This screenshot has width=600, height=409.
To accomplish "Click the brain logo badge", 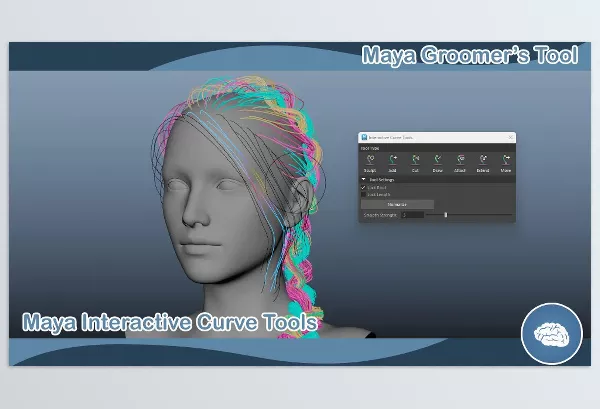I will [x=551, y=334].
